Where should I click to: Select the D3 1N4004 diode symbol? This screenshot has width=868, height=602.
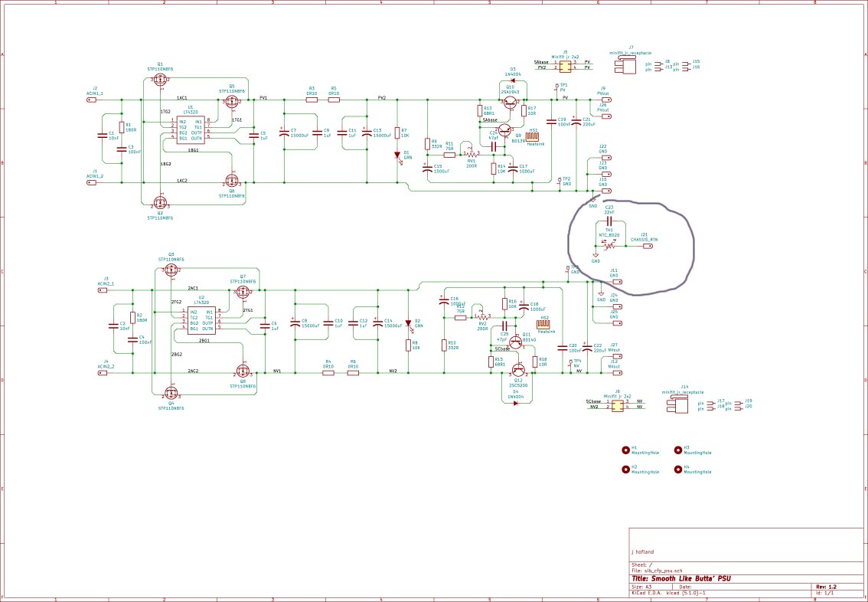pos(513,80)
